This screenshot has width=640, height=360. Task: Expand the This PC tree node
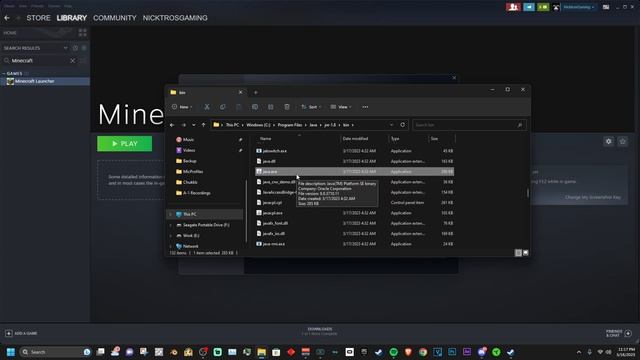pos(171,214)
